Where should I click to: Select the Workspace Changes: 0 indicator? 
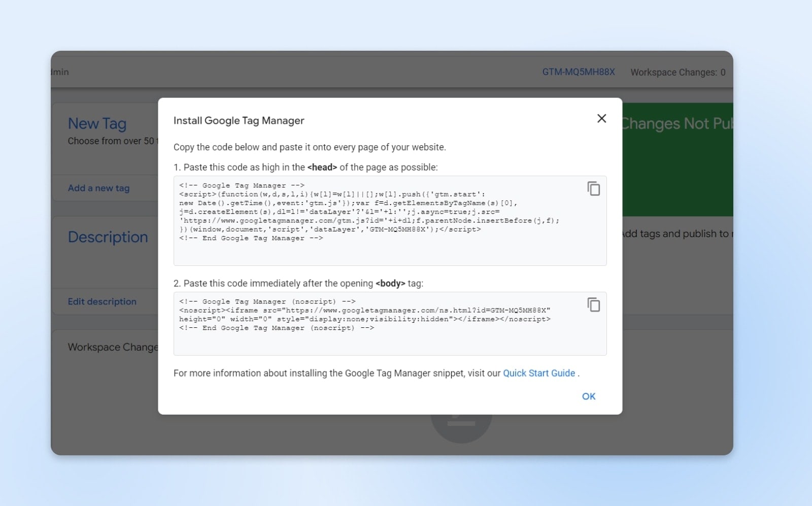[678, 72]
